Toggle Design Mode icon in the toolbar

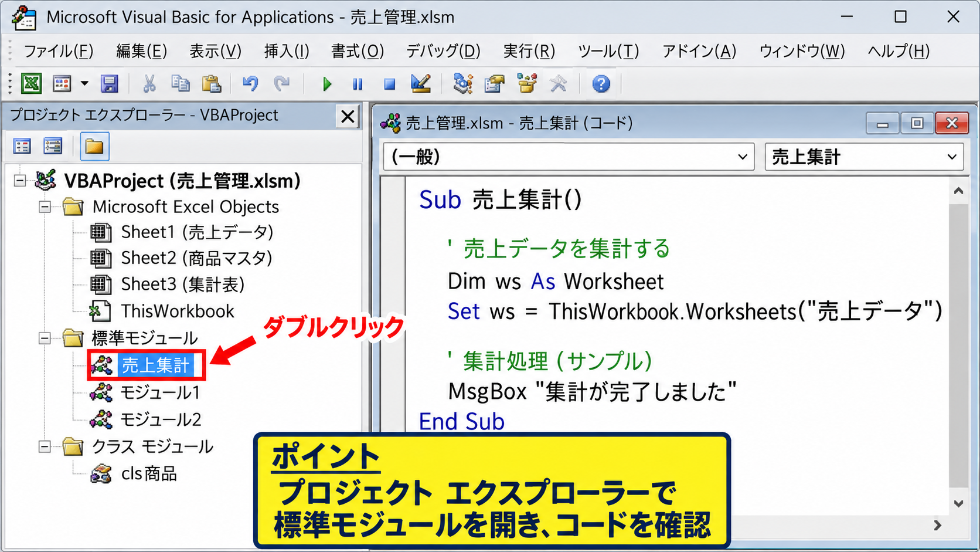(420, 84)
